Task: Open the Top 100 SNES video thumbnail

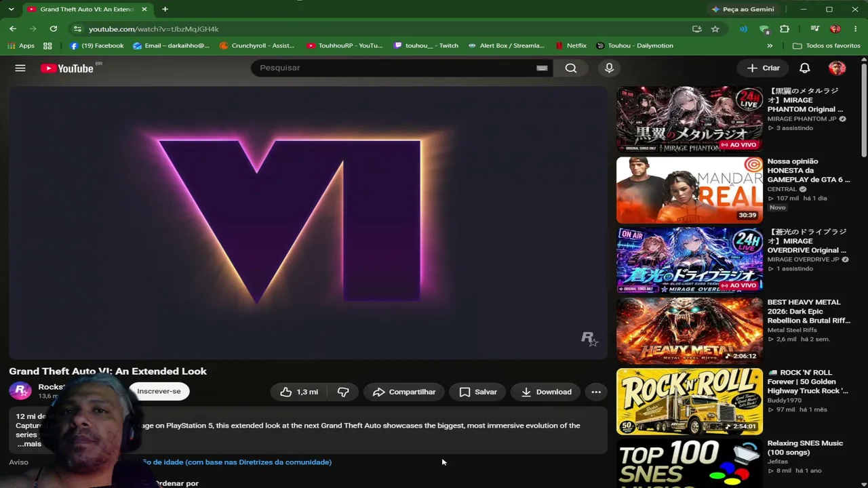Action: click(x=690, y=464)
